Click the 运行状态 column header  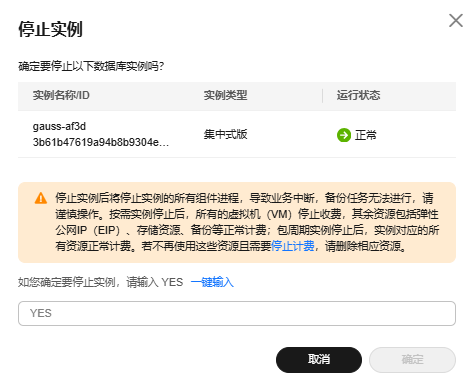click(358, 95)
